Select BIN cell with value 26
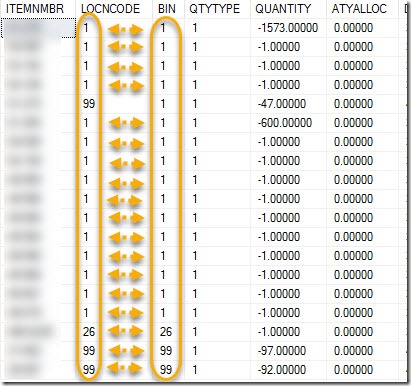 click(x=166, y=332)
